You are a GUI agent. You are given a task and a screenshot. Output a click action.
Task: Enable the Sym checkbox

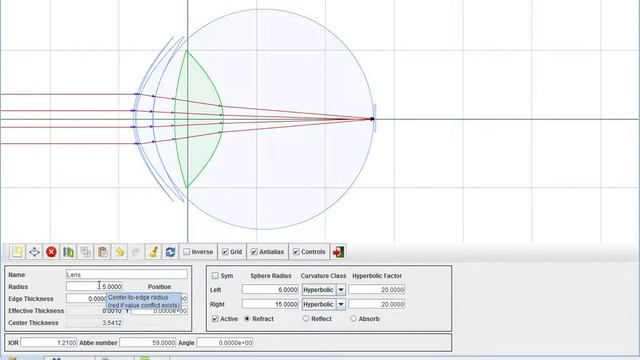point(215,276)
